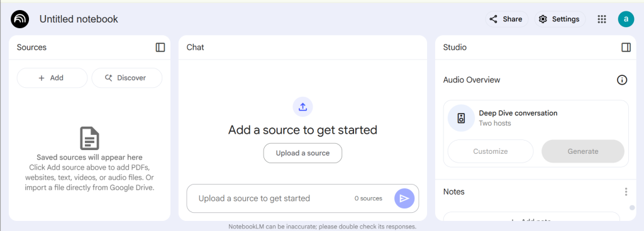Open Google apps grid
Image resolution: width=644 pixels, height=231 pixels.
602,19
